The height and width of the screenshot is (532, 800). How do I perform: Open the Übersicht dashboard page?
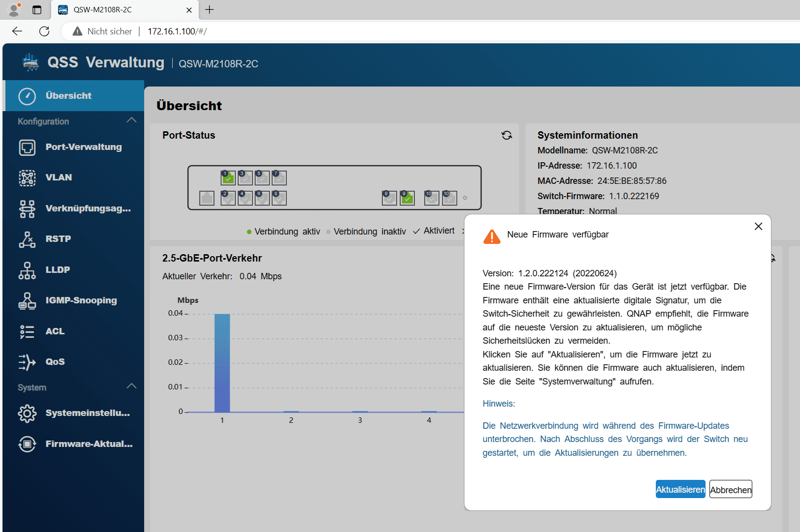74,96
